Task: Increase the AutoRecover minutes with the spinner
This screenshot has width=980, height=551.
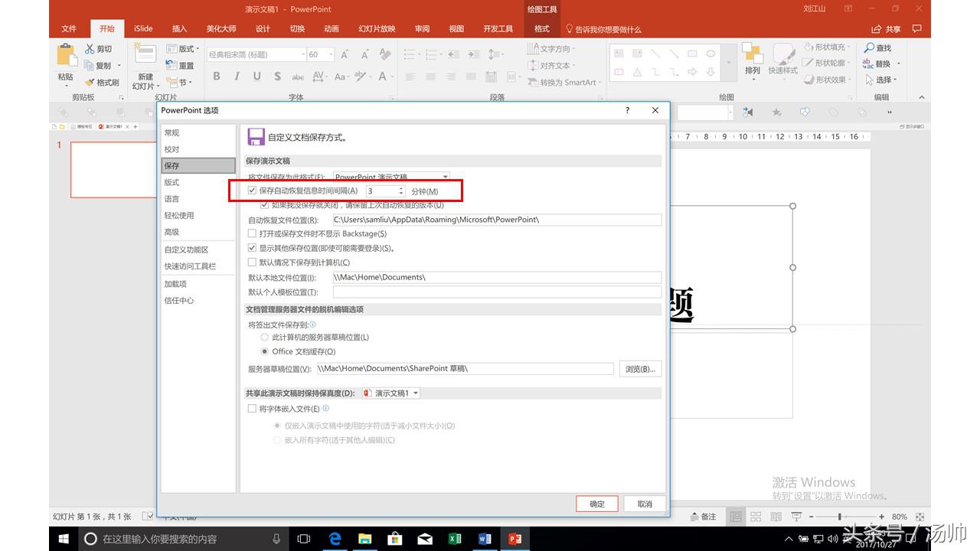Action: pos(400,188)
